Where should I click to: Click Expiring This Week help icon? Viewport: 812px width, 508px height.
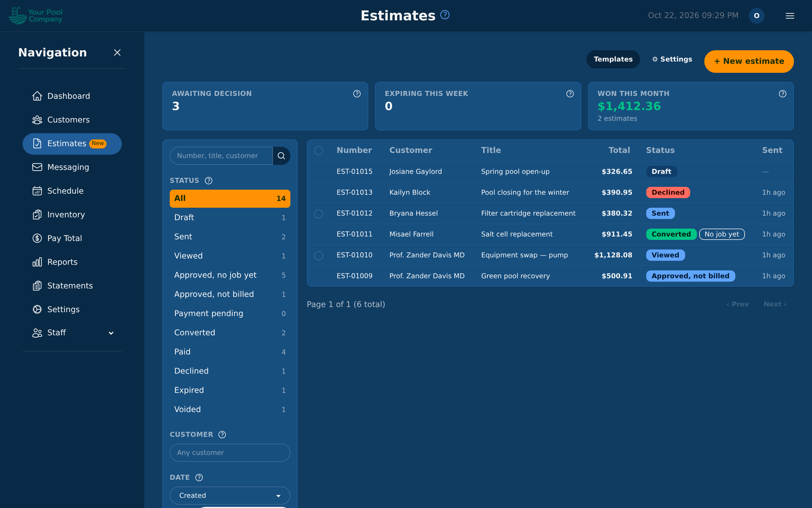tap(570, 94)
